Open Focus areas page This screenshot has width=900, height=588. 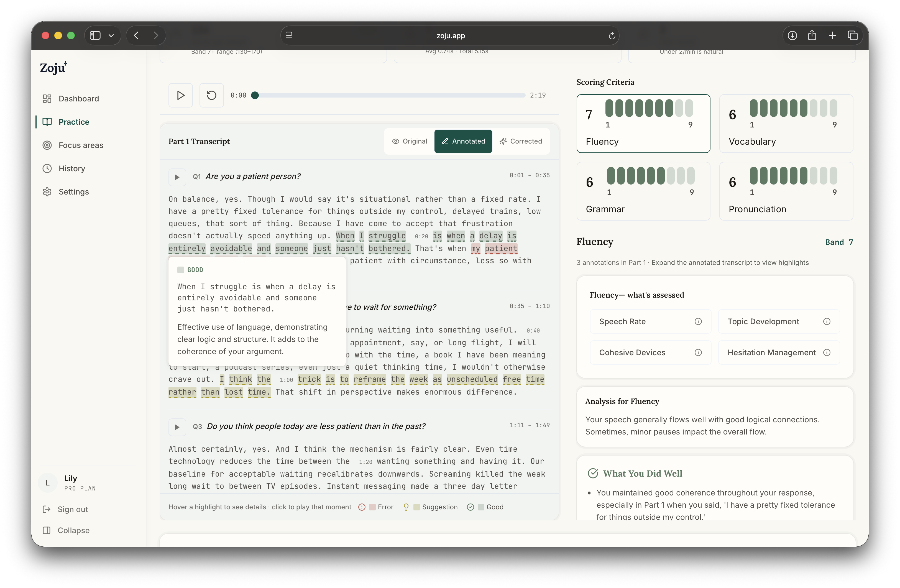pyautogui.click(x=81, y=145)
